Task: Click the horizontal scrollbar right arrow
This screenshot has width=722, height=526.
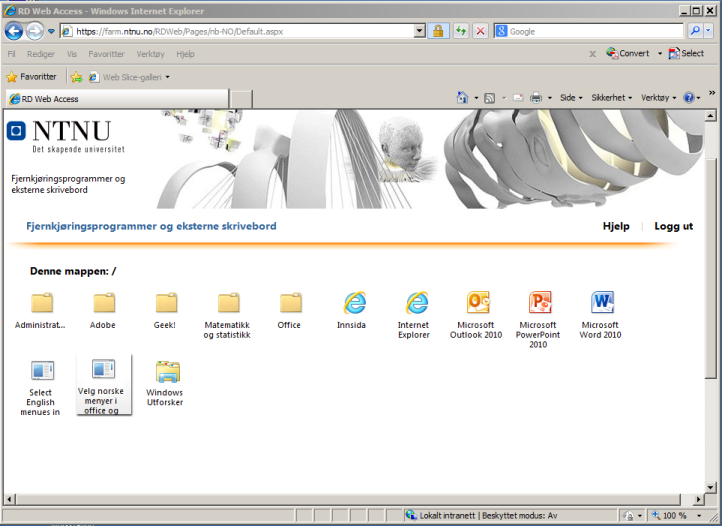Action: click(699, 499)
